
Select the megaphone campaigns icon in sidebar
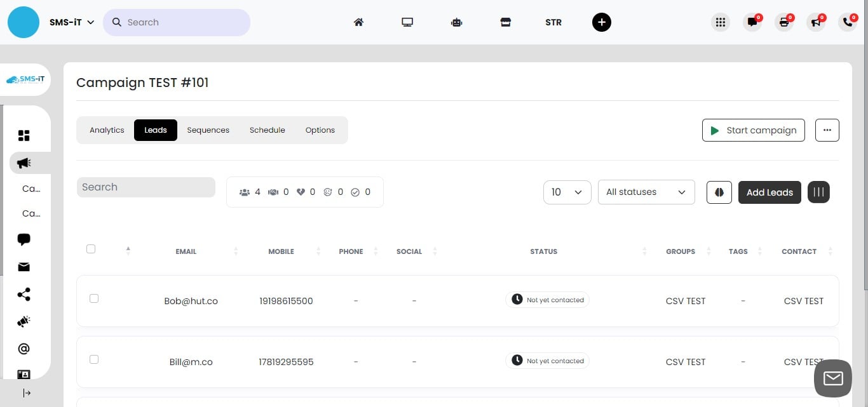(24, 163)
